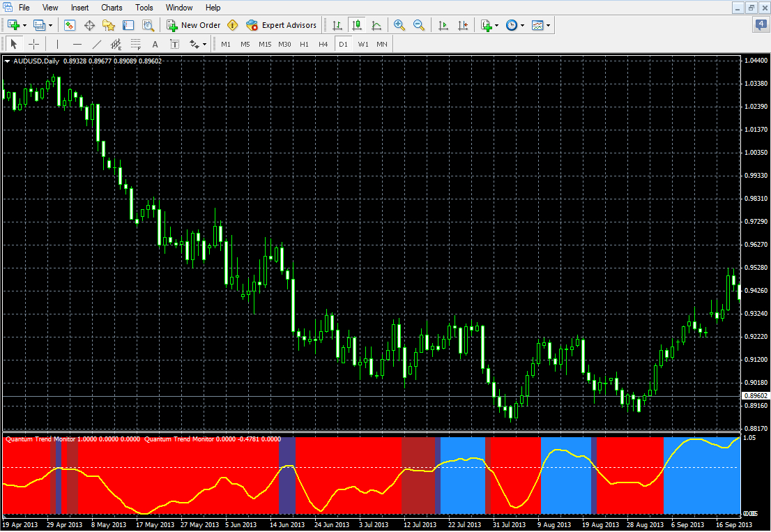The image size is (771, 532).
Task: Show the Navigator favorites folder
Action: [109, 25]
